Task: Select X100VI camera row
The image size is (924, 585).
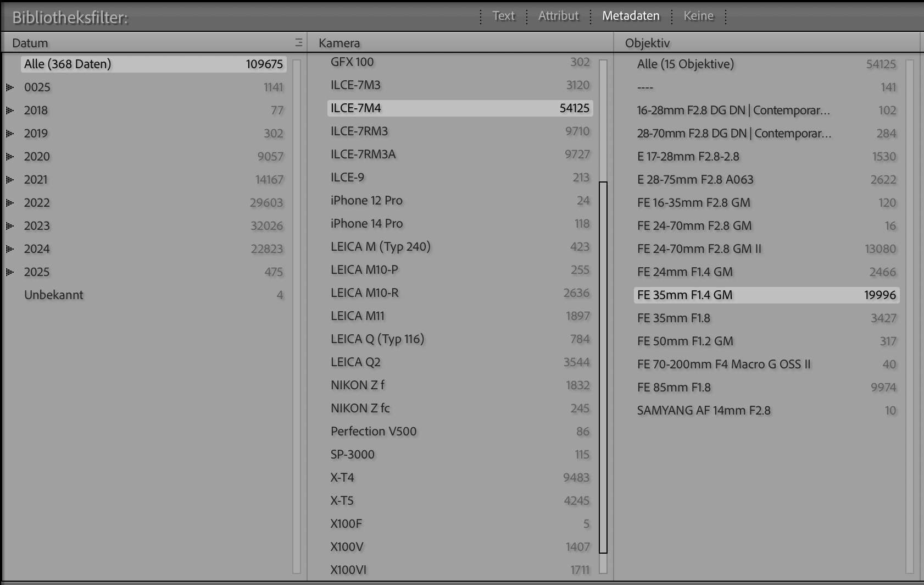Action: (x=460, y=570)
